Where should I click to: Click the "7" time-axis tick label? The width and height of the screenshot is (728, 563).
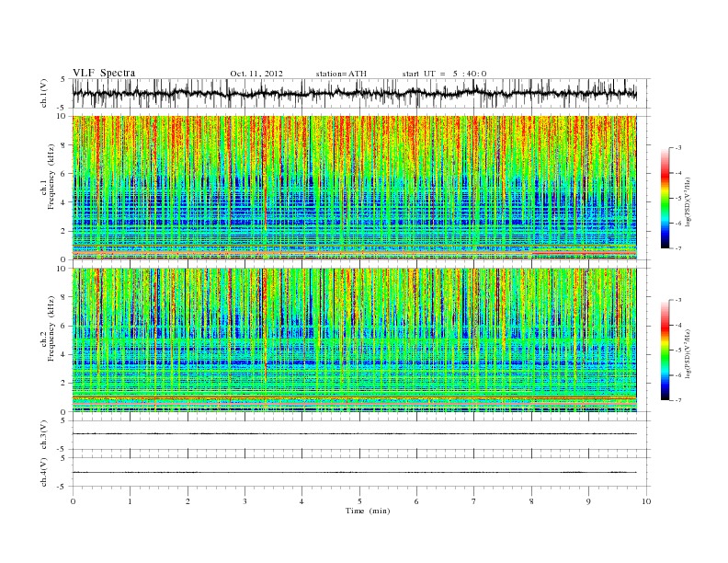(x=473, y=501)
